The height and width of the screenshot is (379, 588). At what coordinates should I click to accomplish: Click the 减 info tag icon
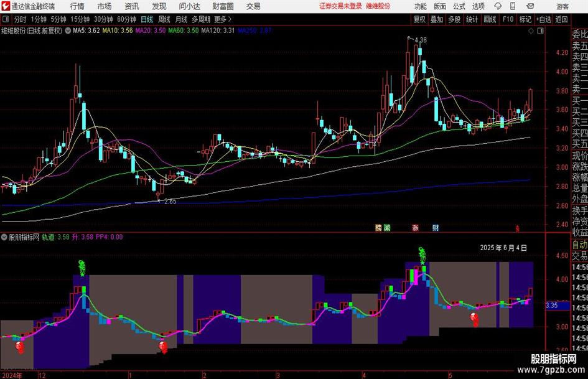click(387, 228)
